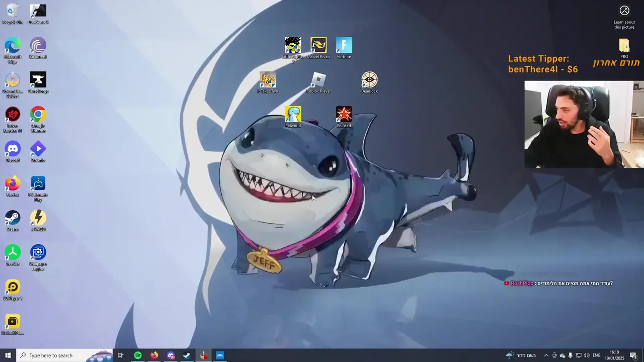Select the Firefox desktop shortcut
This screenshot has height=362, width=644.
tap(13, 187)
